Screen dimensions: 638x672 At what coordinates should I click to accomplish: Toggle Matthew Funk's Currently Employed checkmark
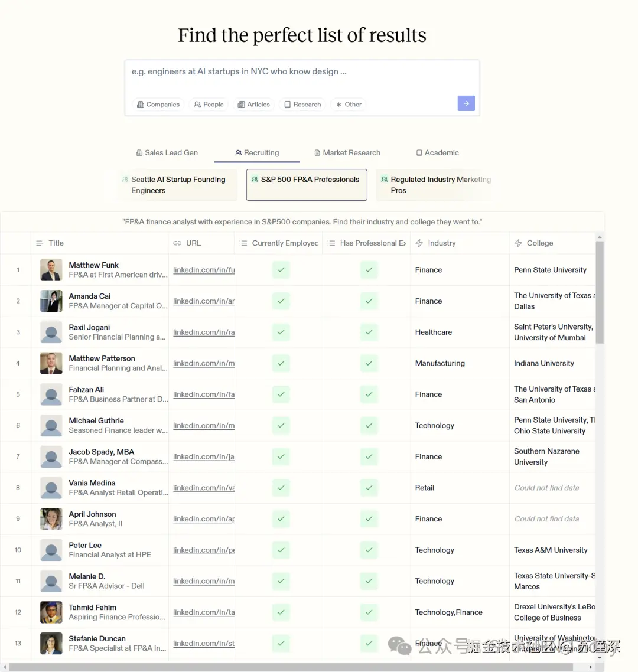(x=281, y=270)
